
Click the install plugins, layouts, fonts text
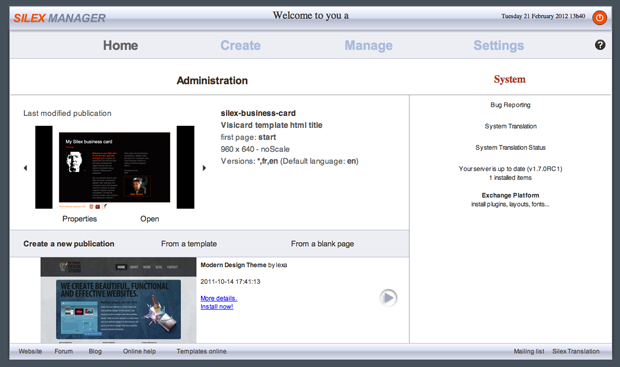point(510,204)
